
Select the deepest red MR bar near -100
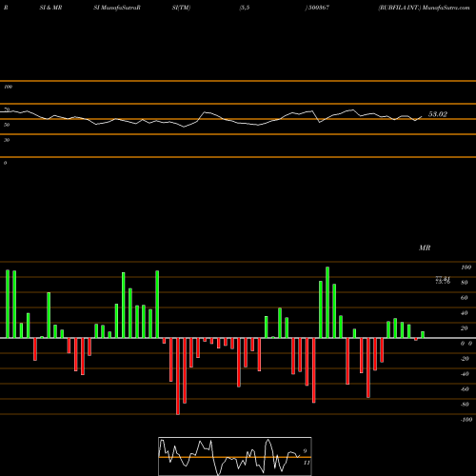178,376
